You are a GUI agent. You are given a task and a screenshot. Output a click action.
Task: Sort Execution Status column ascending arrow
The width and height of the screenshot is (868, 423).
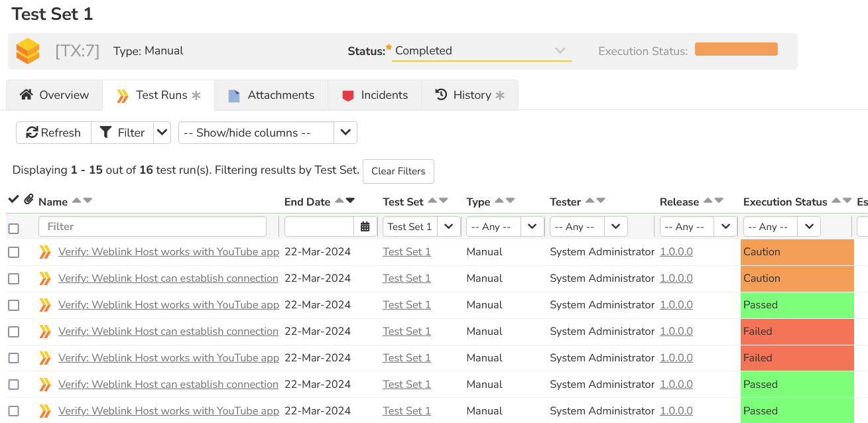coord(836,201)
